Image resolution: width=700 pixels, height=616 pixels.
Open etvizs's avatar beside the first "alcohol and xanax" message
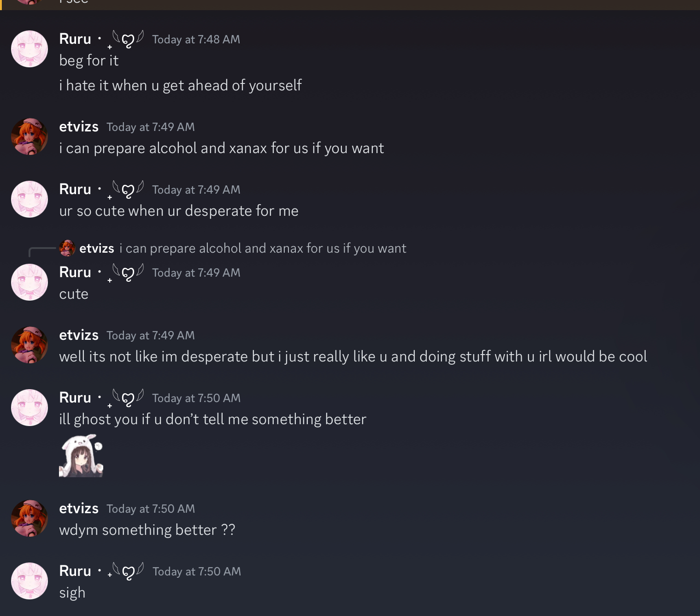click(x=29, y=136)
